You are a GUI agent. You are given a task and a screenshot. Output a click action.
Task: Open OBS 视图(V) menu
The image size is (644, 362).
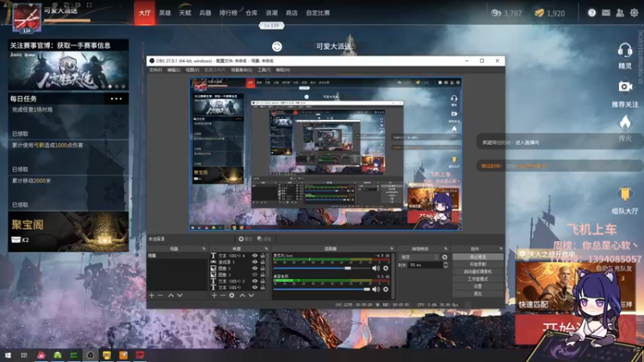point(192,70)
